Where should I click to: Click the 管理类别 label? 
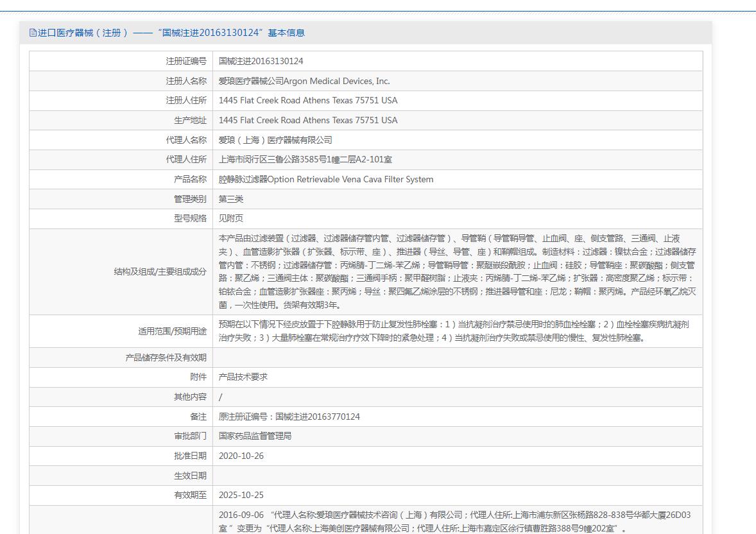(x=190, y=199)
